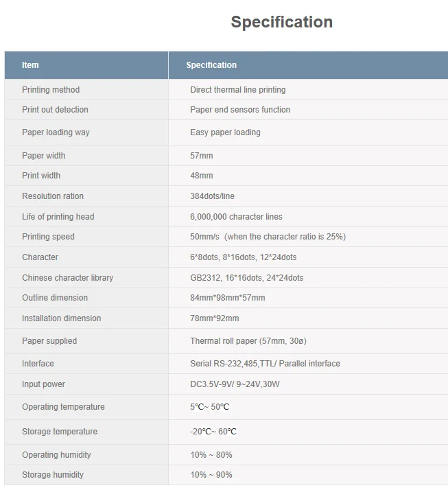Image resolution: width=448 pixels, height=490 pixels.
Task: Click the 84mm*98mm*57mm outline dimension value
Action: (x=227, y=298)
